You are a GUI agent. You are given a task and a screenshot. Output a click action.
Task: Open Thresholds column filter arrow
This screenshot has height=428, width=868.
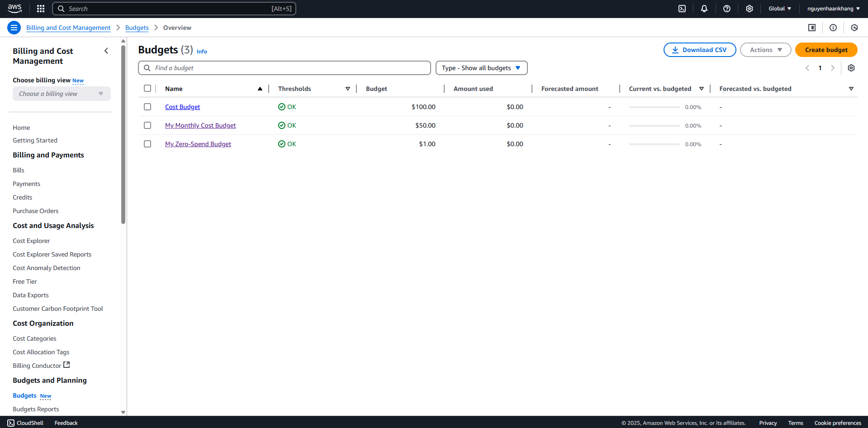tap(348, 89)
